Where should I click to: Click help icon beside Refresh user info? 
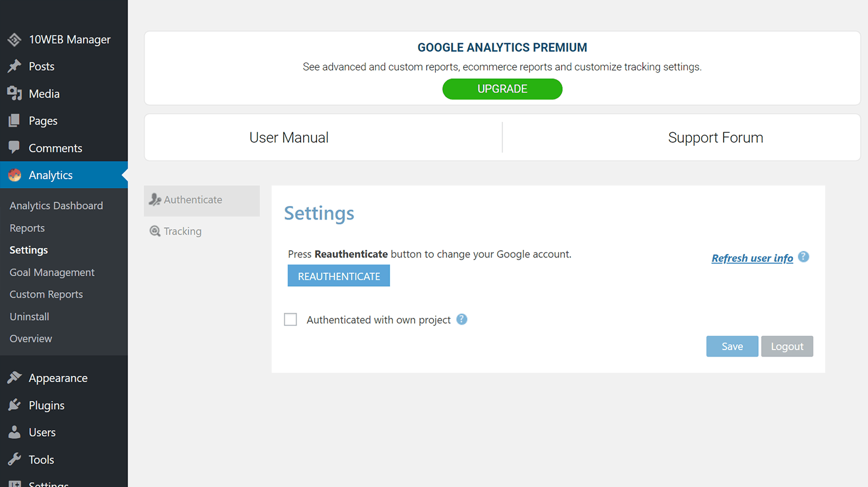pyautogui.click(x=804, y=257)
